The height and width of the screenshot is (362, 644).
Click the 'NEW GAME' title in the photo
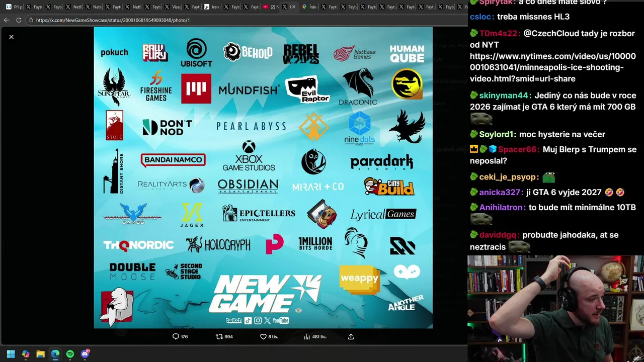(265, 294)
